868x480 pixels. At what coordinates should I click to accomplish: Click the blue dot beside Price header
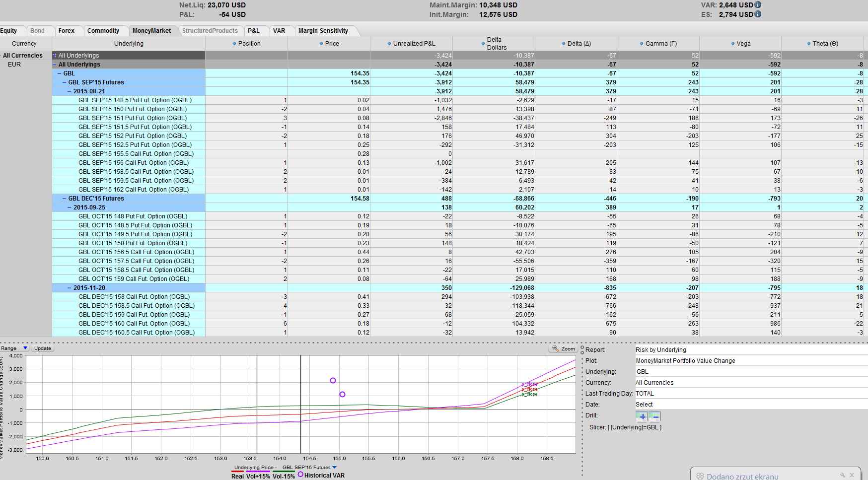(x=321, y=44)
